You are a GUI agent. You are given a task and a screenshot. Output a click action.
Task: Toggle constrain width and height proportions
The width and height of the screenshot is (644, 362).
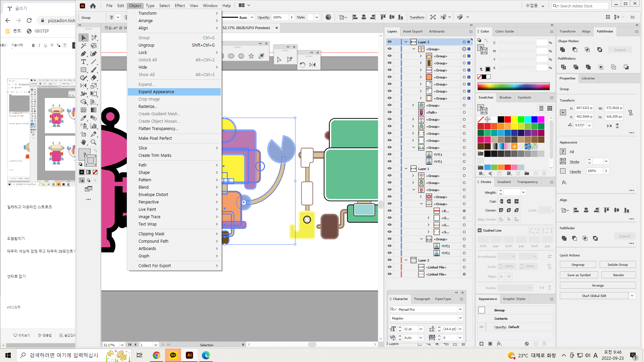pos(631,113)
